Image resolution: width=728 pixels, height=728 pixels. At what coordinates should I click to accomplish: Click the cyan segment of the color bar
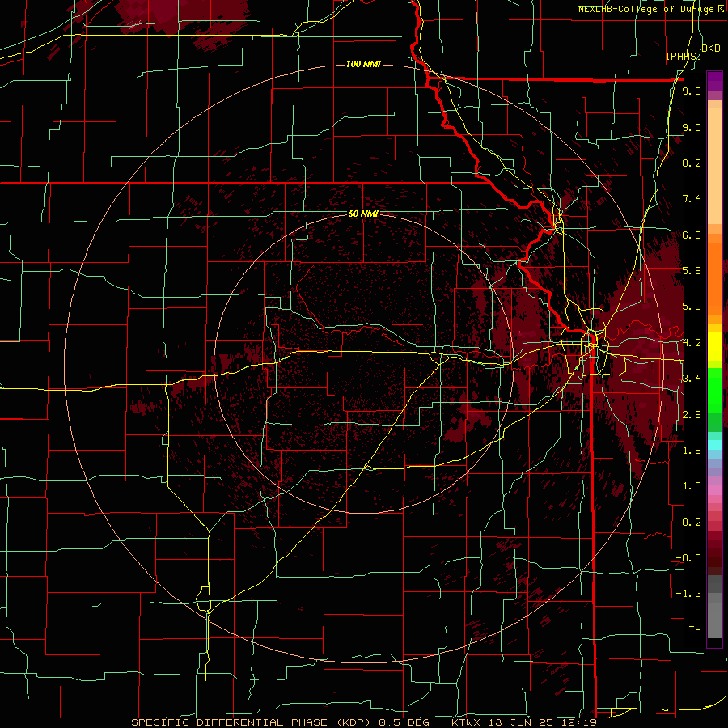coord(714,444)
